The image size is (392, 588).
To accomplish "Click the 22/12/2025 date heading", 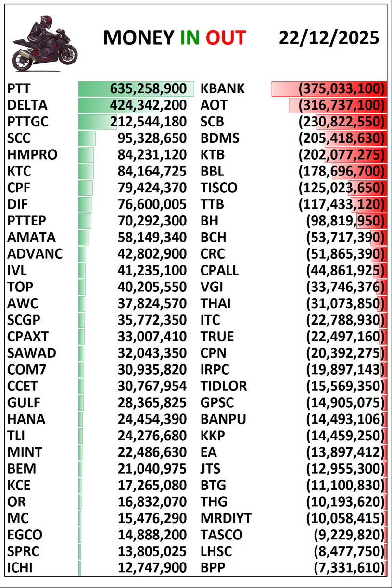I will tap(329, 38).
